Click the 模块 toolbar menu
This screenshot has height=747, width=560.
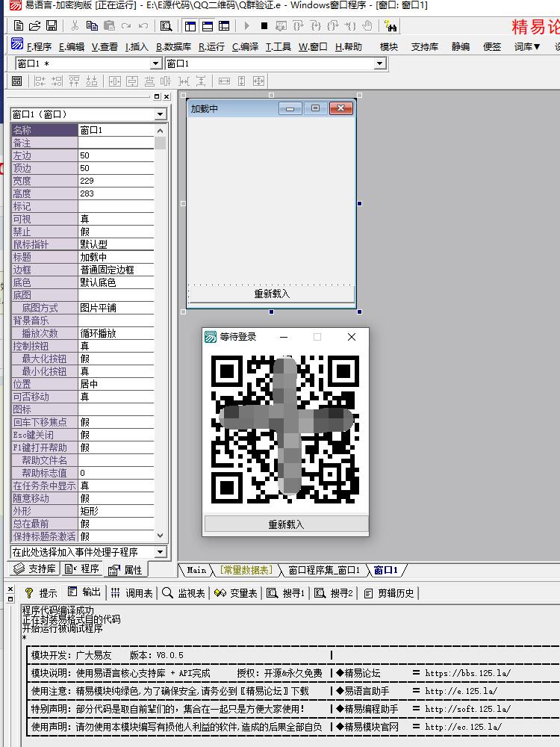388,46
